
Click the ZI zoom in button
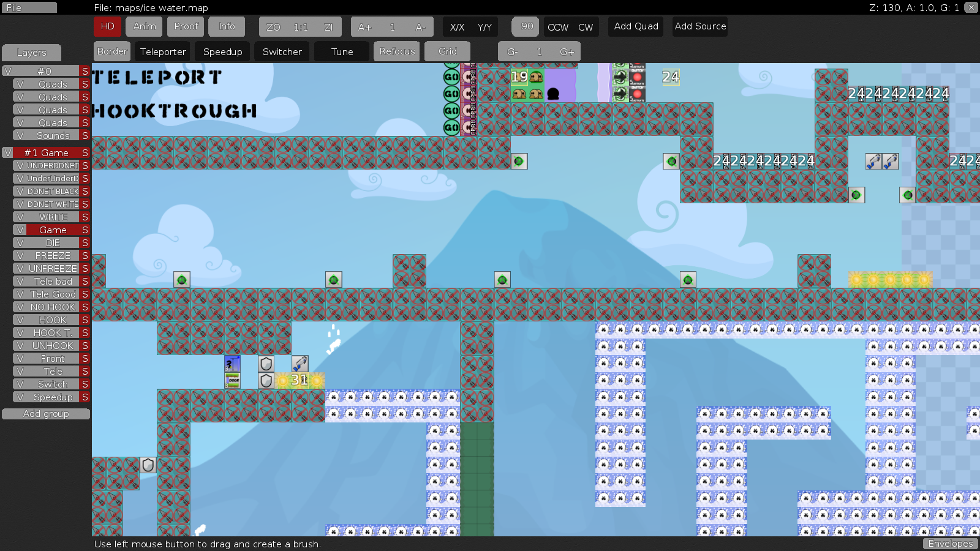[328, 27]
